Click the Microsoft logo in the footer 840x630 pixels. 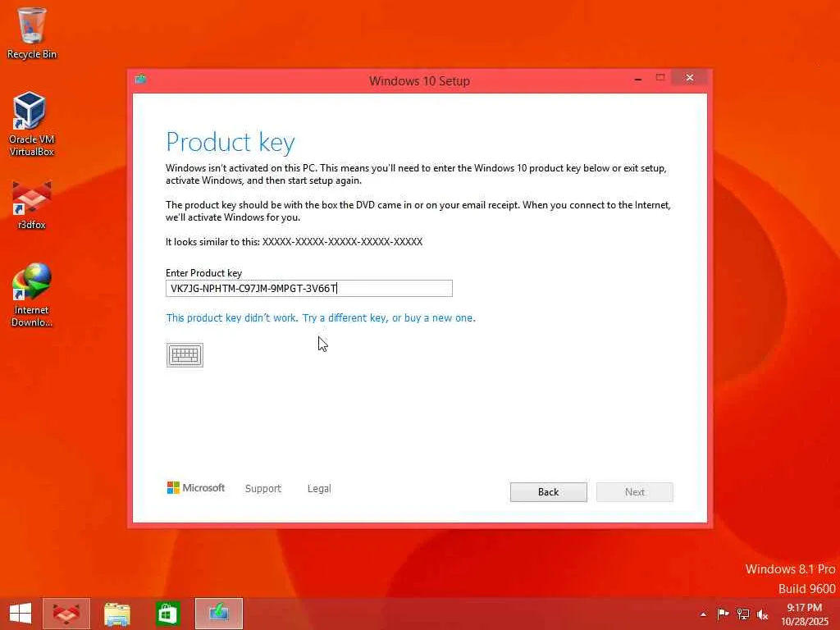coord(195,487)
